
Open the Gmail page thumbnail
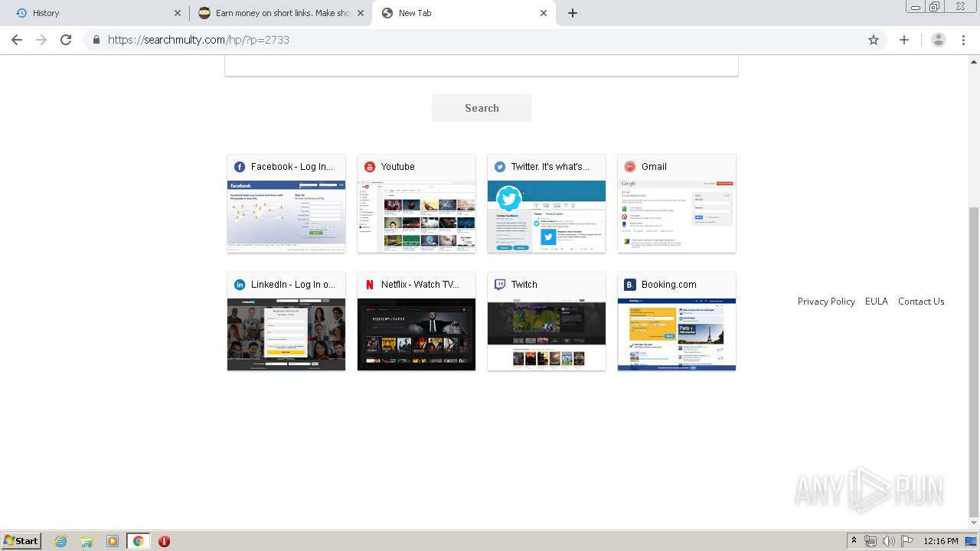click(677, 217)
